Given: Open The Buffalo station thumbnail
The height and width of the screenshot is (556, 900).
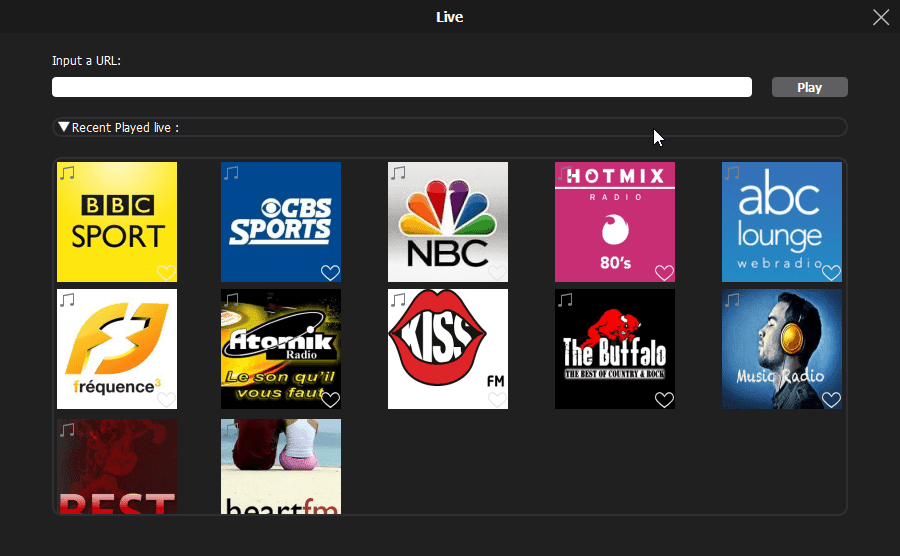Looking at the screenshot, I should pos(615,349).
